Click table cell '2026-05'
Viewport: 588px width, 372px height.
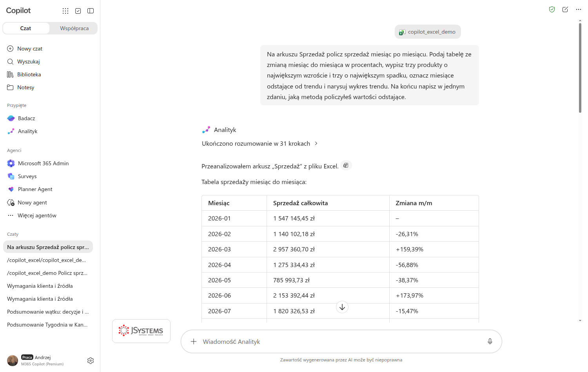click(234, 280)
